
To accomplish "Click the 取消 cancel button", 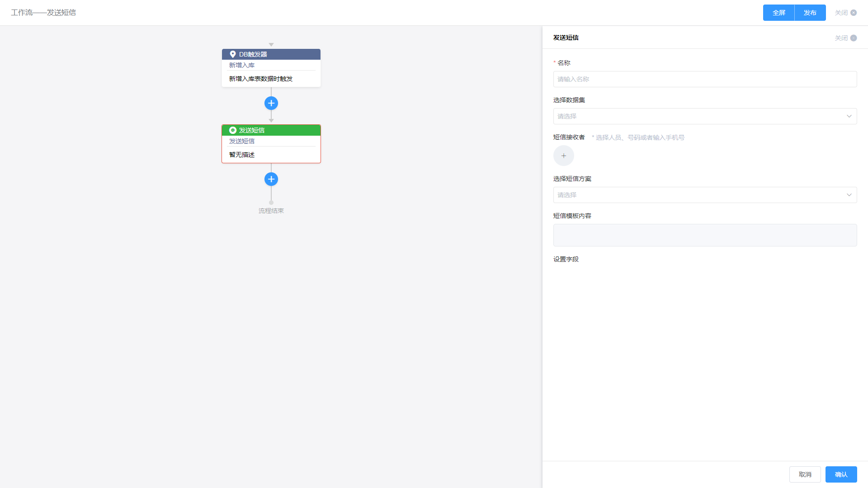I will pyautogui.click(x=805, y=474).
